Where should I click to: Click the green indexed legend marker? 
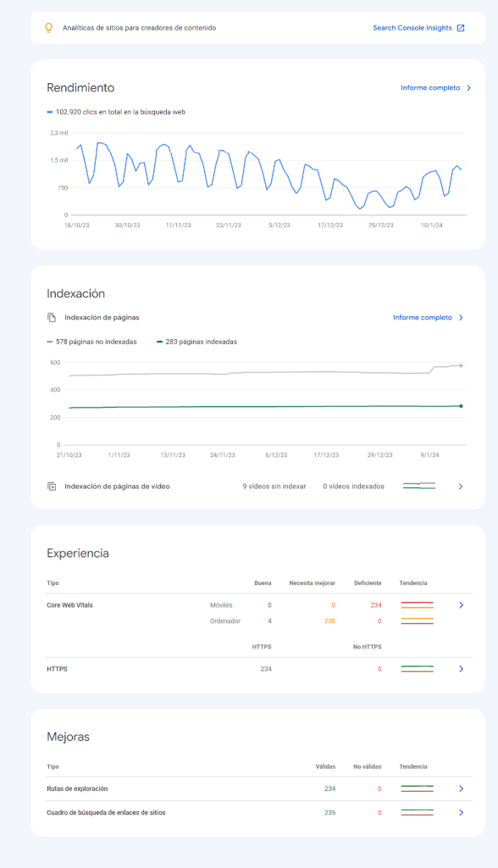tap(159, 342)
